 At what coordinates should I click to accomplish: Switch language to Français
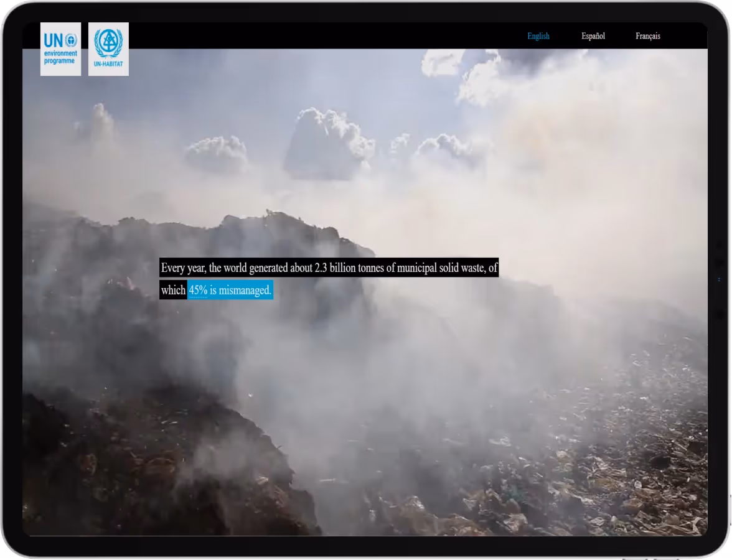coord(647,36)
